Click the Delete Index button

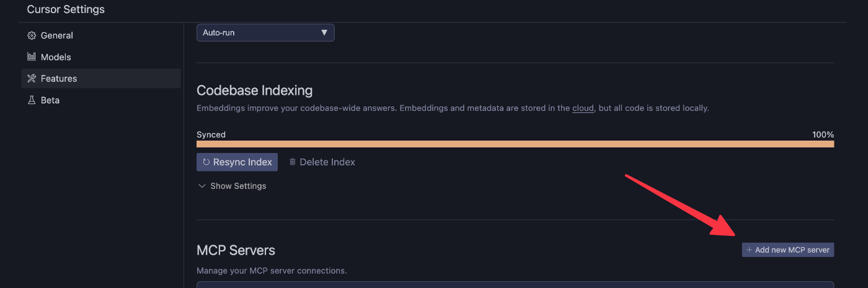pyautogui.click(x=322, y=162)
